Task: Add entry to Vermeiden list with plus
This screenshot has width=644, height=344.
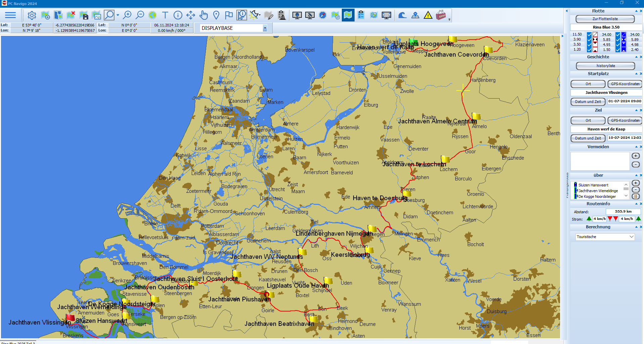Action: (x=636, y=156)
